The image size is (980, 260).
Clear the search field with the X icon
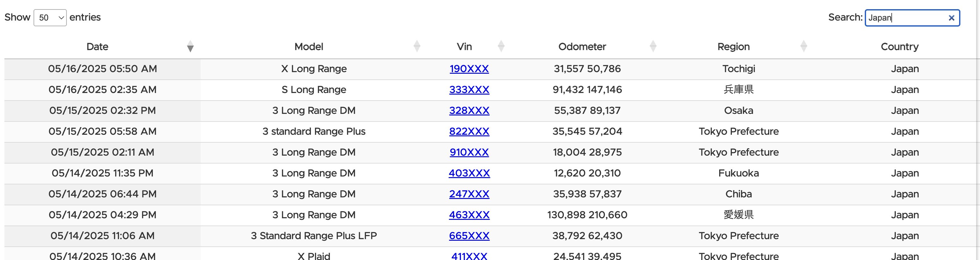coord(952,18)
